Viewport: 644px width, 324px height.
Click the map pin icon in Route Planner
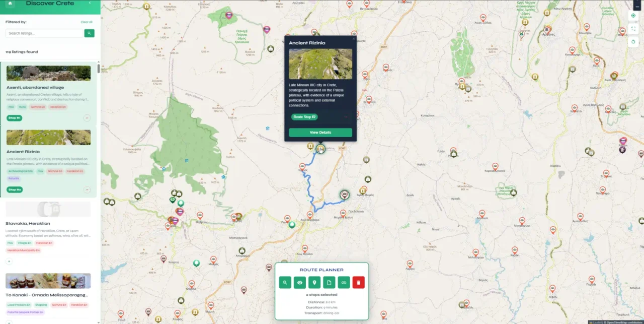tap(314, 283)
